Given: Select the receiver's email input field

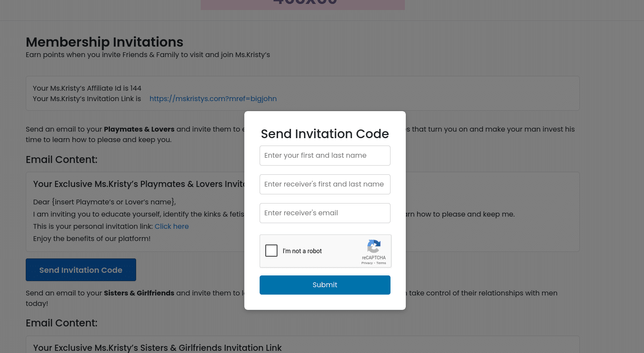Looking at the screenshot, I should 325,213.
